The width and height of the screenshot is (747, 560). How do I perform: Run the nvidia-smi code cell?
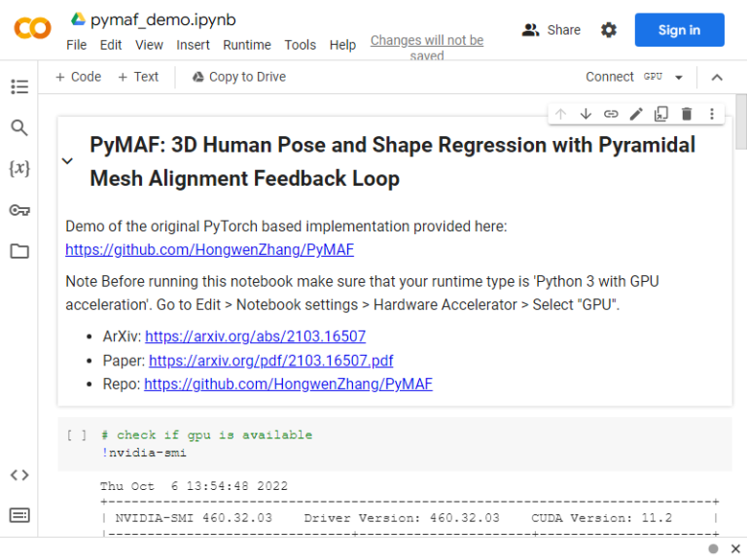pos(77,435)
